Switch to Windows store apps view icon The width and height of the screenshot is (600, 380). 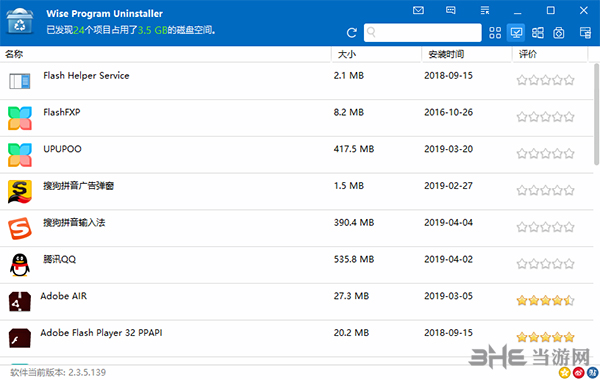point(538,33)
